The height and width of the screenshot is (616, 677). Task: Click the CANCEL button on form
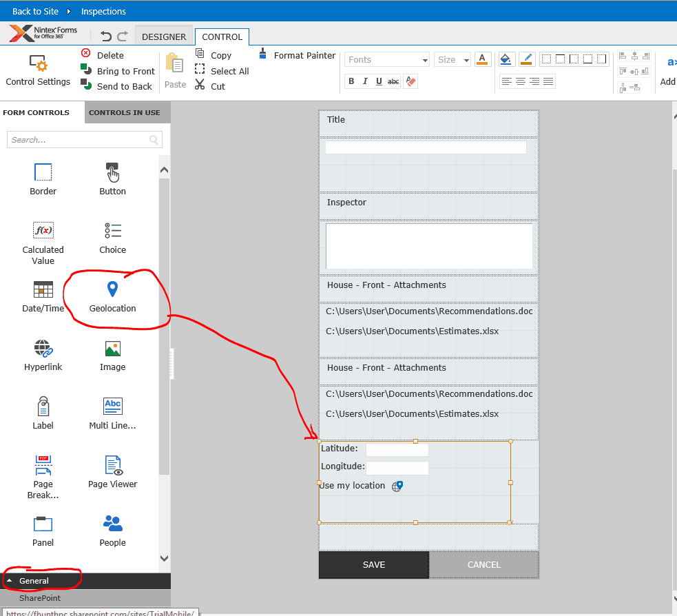[484, 564]
